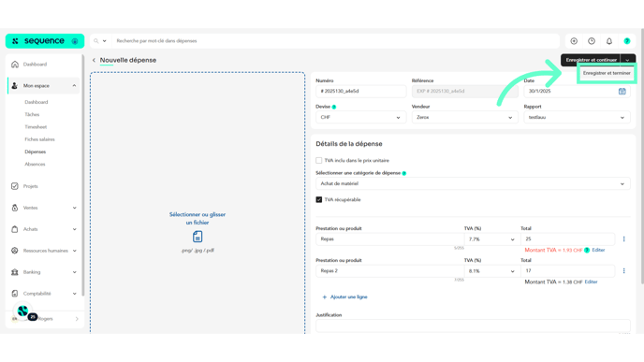The height and width of the screenshot is (362, 644).
Task: Click the keyword search field
Action: (336, 41)
